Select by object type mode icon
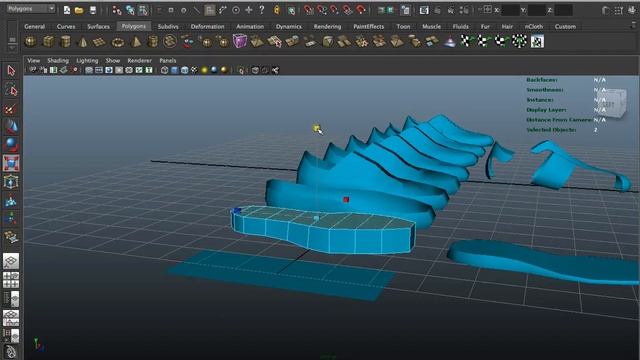The width and height of the screenshot is (640, 360). pos(130,10)
